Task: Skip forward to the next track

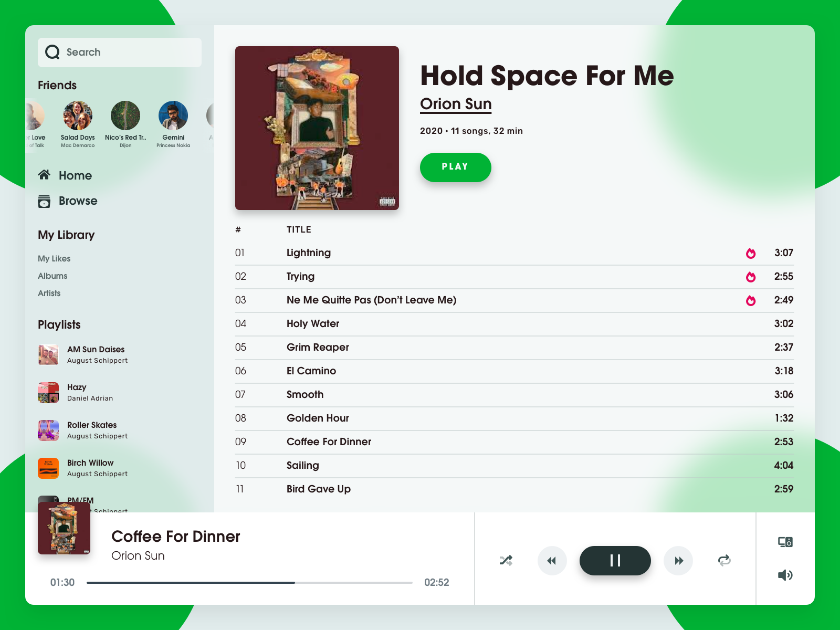Action: (x=678, y=561)
